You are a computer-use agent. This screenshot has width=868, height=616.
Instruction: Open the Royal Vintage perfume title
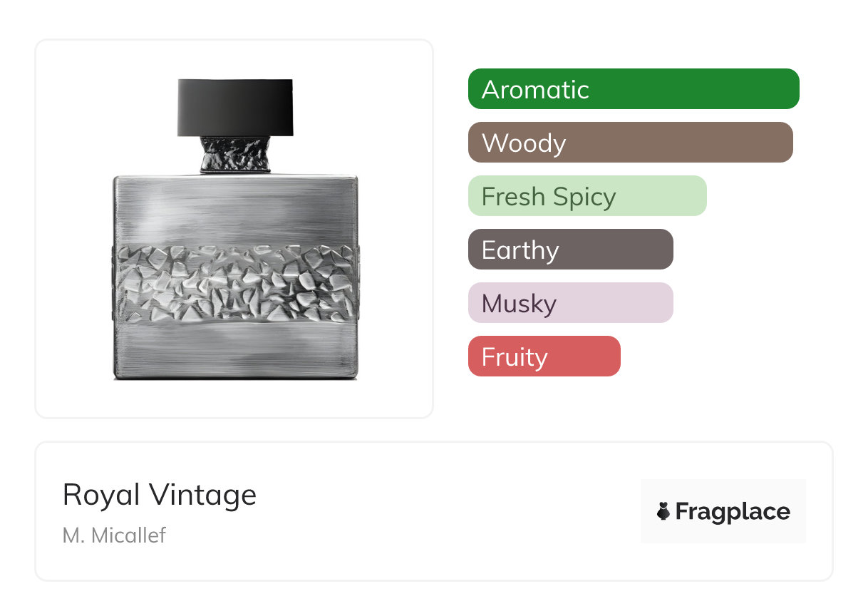click(160, 495)
